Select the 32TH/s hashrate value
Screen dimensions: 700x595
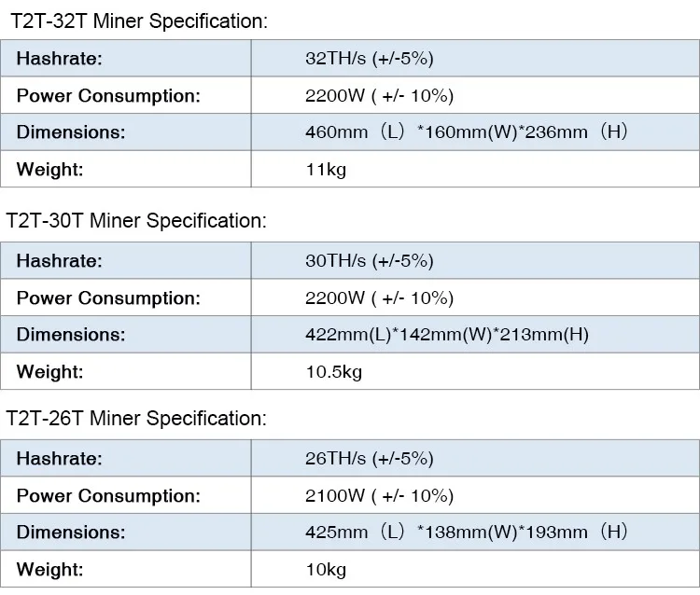[370, 59]
